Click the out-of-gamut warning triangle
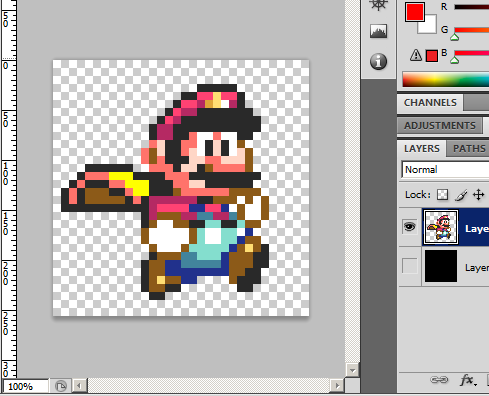 click(416, 55)
